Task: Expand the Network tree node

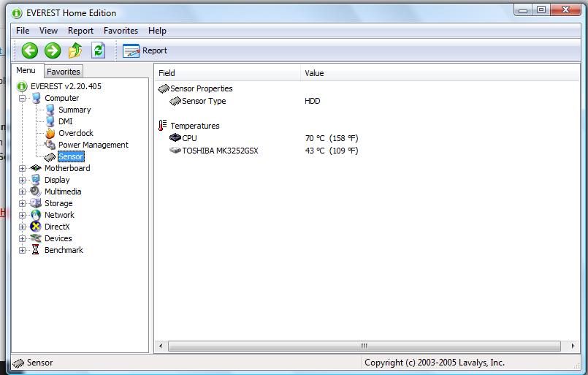Action: (x=22, y=216)
